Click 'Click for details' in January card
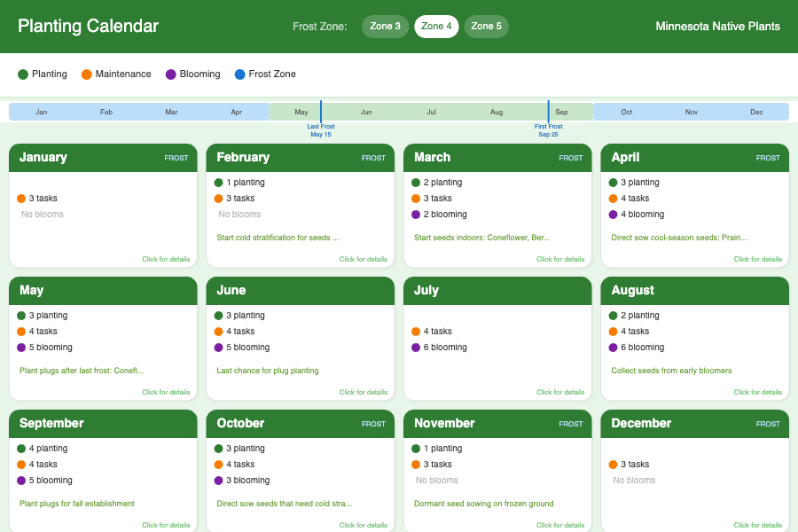Image resolution: width=798 pixels, height=532 pixels. [x=166, y=259]
